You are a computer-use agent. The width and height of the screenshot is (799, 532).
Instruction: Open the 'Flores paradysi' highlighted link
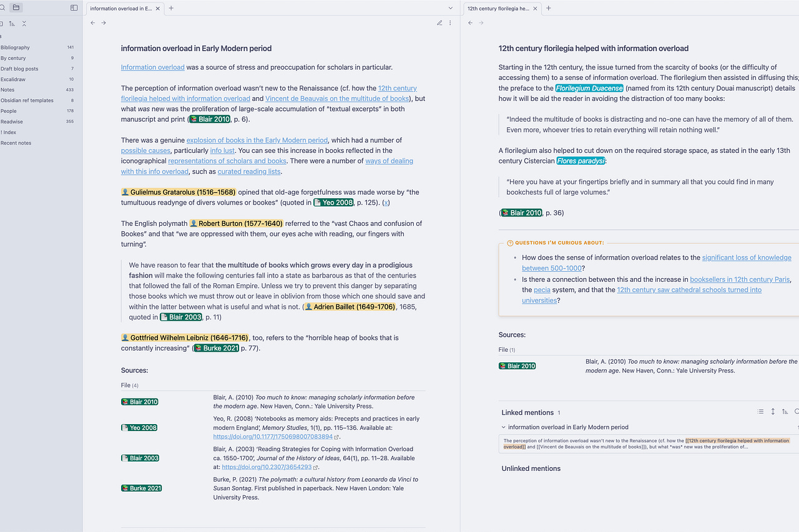tap(581, 161)
